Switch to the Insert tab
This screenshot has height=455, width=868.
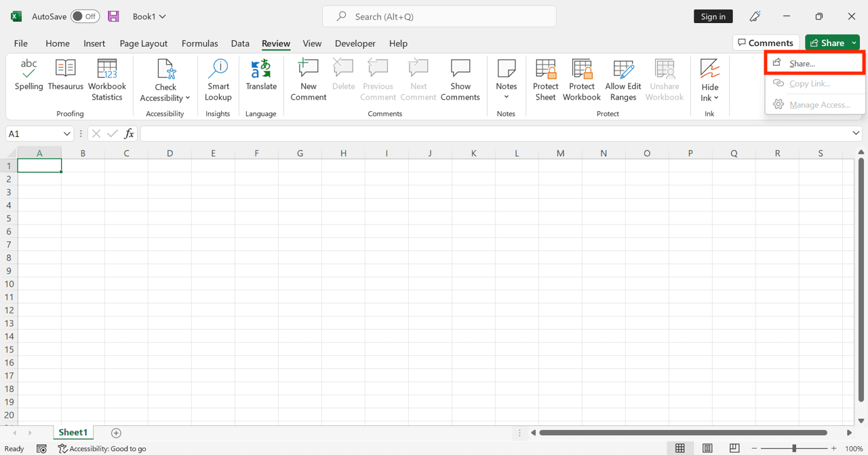click(94, 43)
